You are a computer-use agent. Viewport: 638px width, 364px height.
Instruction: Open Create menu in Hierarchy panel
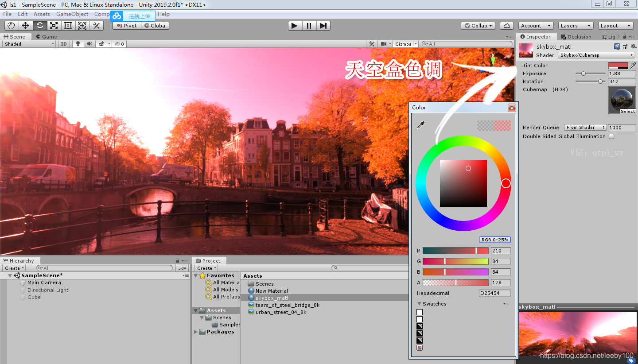click(14, 268)
